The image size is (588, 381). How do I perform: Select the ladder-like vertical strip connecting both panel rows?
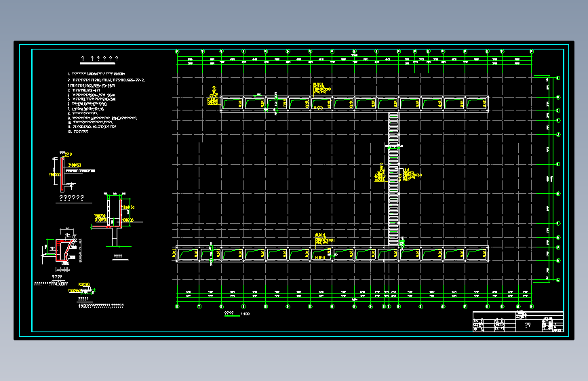coord(393,178)
